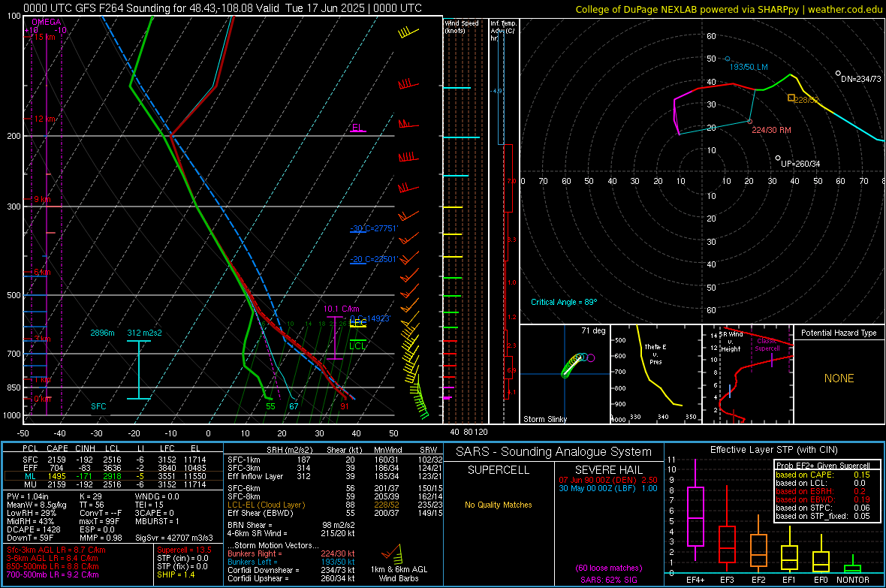Click the green LCL marker on skew-T
The width and height of the screenshot is (886, 588).
(357, 345)
